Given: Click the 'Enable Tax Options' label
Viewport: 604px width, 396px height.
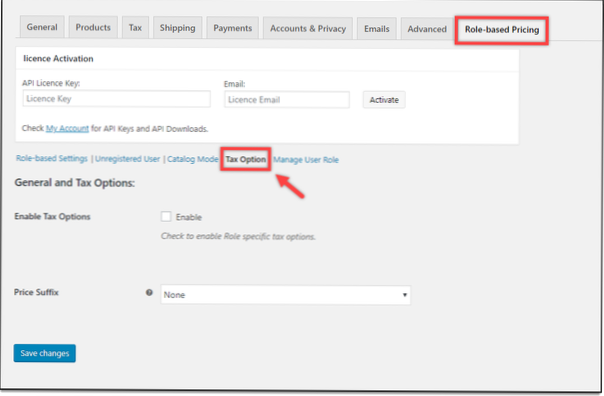Looking at the screenshot, I should pos(52,216).
